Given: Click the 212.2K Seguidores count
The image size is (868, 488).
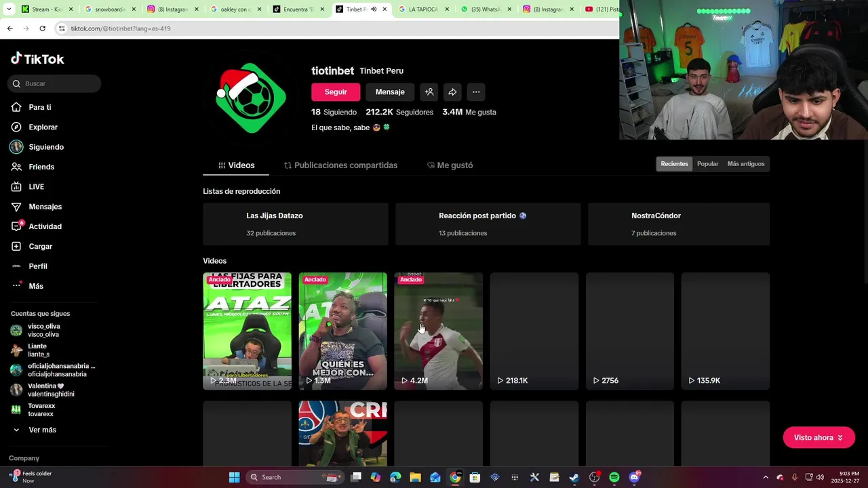Looking at the screenshot, I should click(399, 112).
